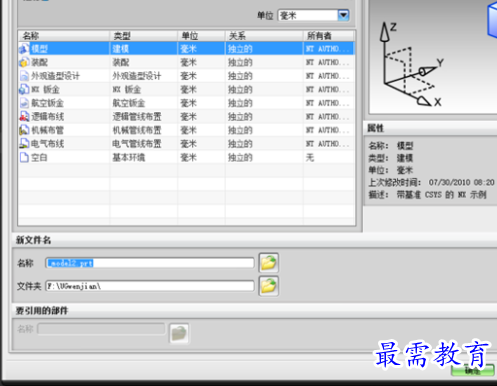
Task: Click the 单位 column header
Action: tap(201, 36)
